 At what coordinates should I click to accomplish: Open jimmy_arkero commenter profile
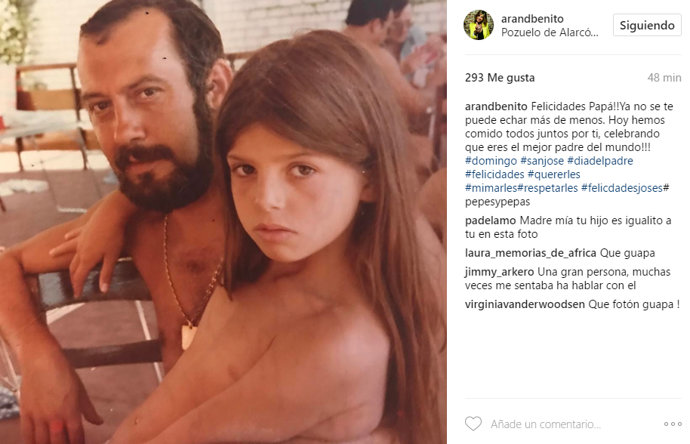click(499, 272)
